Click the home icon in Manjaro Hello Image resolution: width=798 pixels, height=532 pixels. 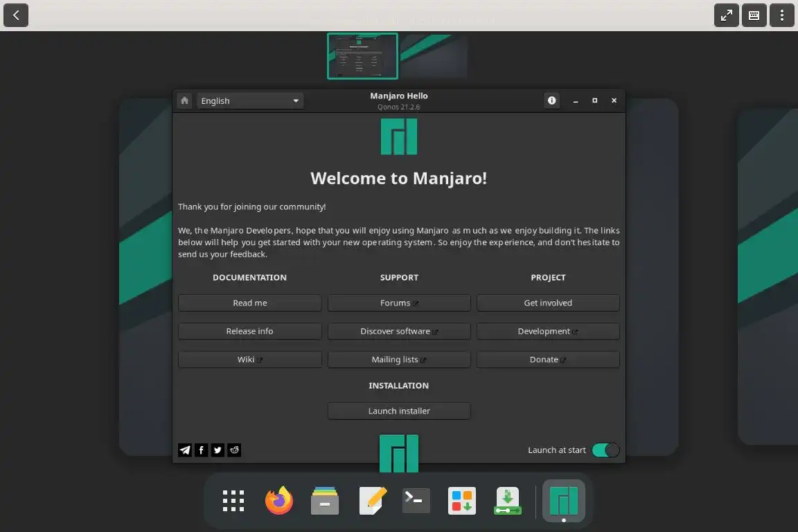(x=184, y=101)
